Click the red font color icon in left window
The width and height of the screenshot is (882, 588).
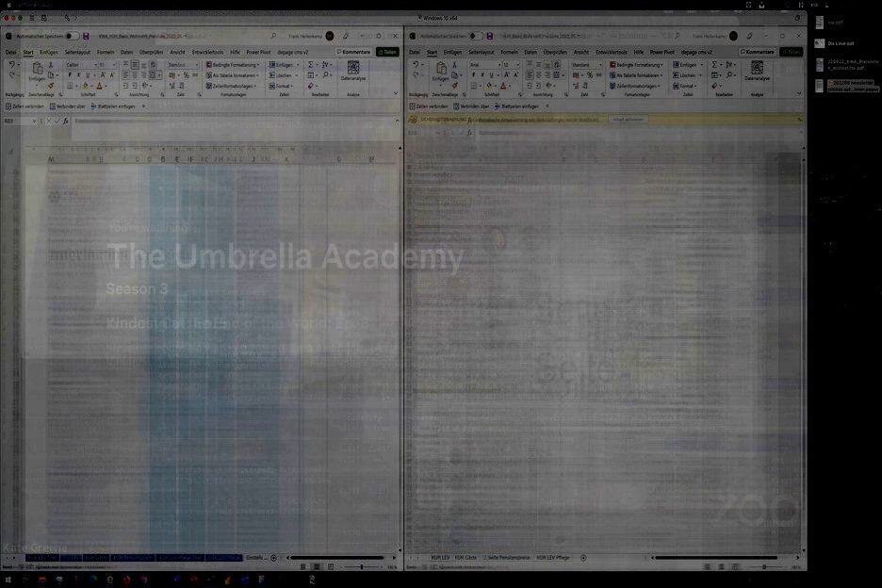pos(100,86)
